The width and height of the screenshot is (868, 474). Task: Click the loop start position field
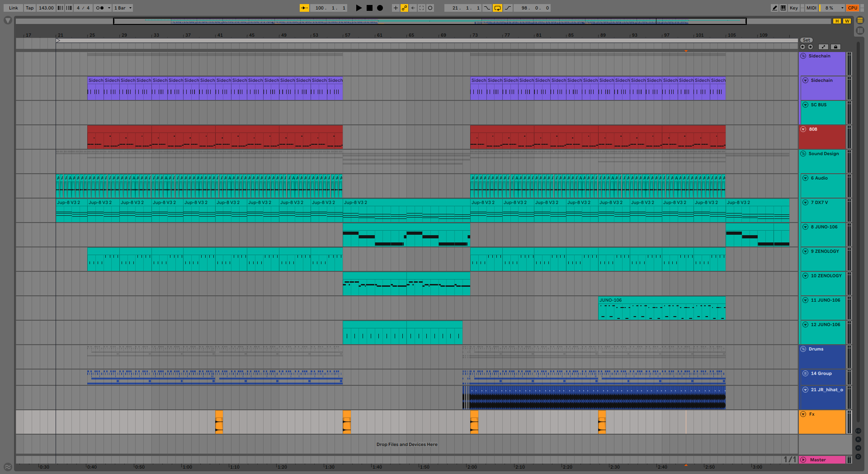point(462,8)
